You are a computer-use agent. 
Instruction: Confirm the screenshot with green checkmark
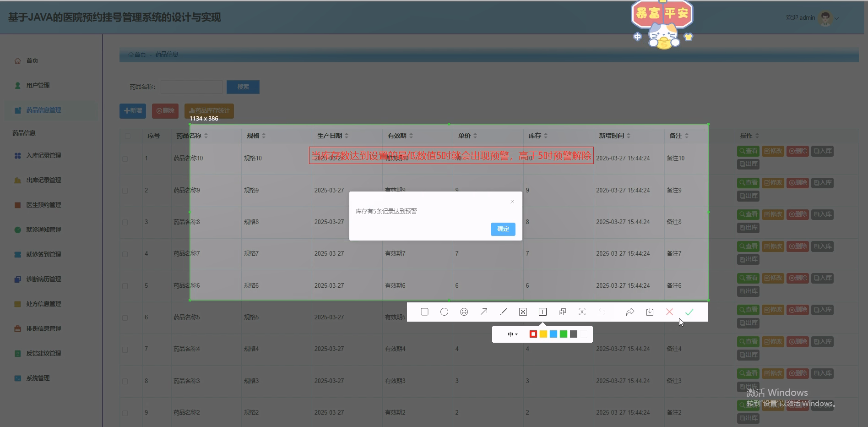click(x=689, y=312)
